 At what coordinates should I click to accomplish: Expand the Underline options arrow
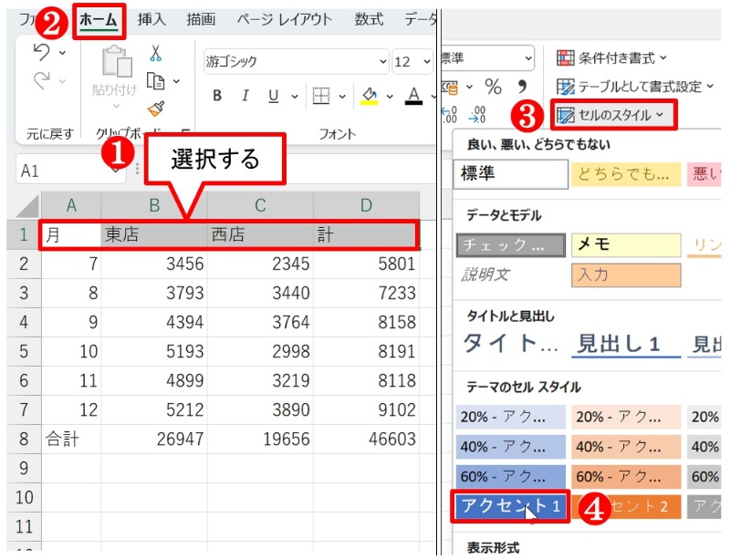(x=294, y=97)
